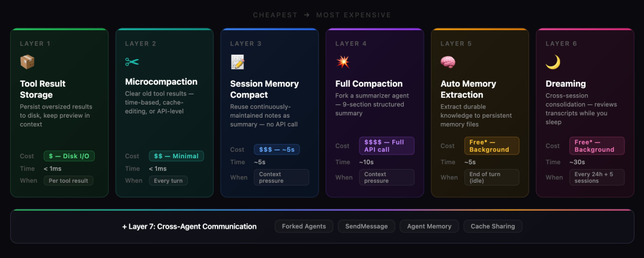Click the memo notepad icon in Layer 3
644x258 pixels.
coord(237,62)
